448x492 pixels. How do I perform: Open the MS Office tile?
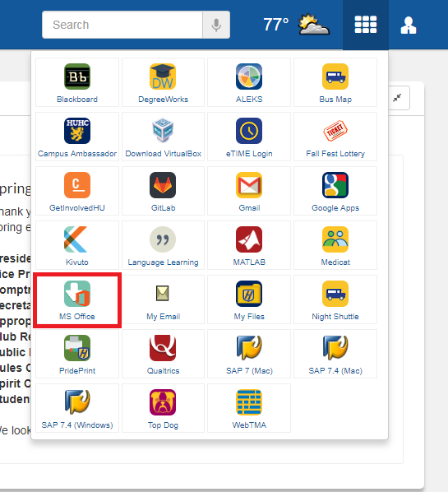tap(77, 299)
